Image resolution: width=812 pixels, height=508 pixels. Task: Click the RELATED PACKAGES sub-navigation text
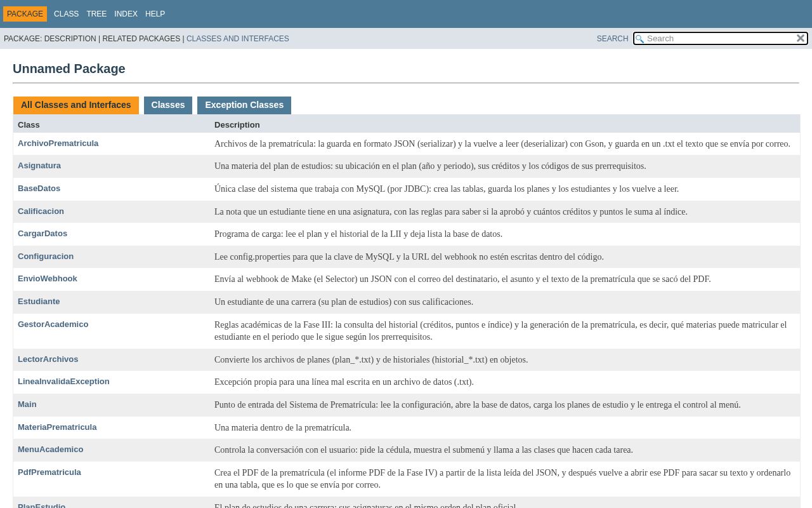(x=141, y=39)
